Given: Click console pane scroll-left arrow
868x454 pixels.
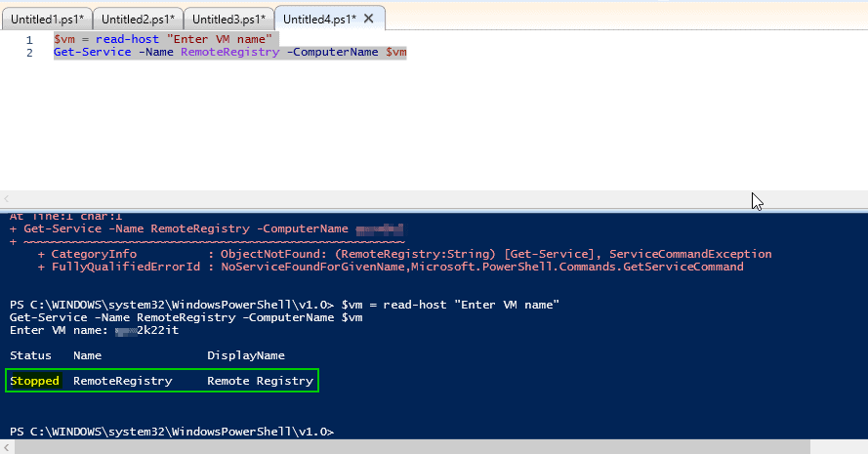Looking at the screenshot, I should pos(7,447).
